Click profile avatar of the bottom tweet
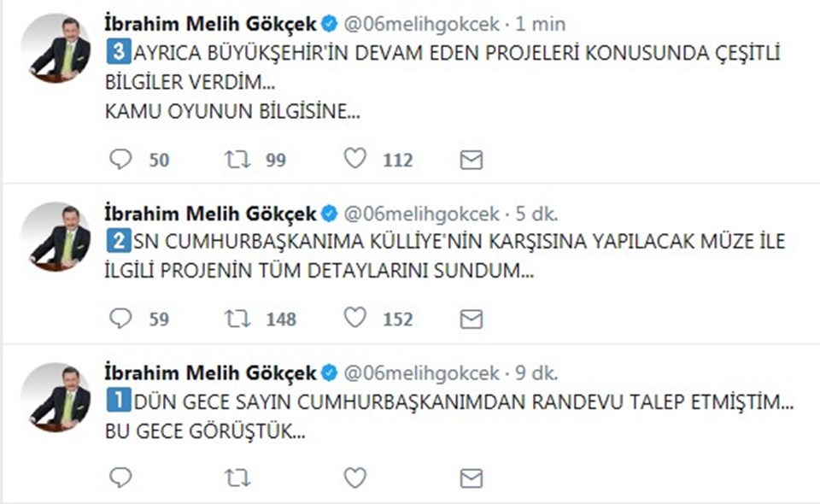Screen dimensions: 820x504 [56, 397]
